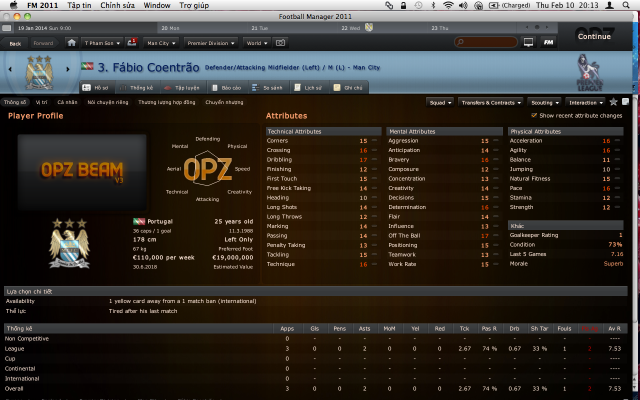Open Spotlight search icon
This screenshot has width=640, height=400.
(626, 5)
